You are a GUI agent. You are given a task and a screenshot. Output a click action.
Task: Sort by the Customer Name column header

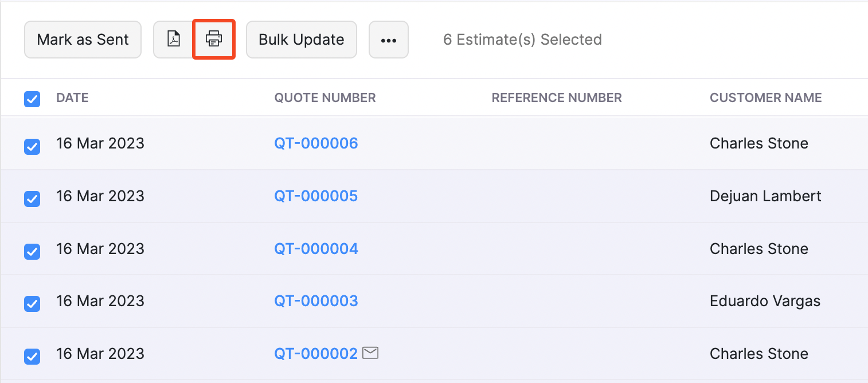pyautogui.click(x=765, y=98)
